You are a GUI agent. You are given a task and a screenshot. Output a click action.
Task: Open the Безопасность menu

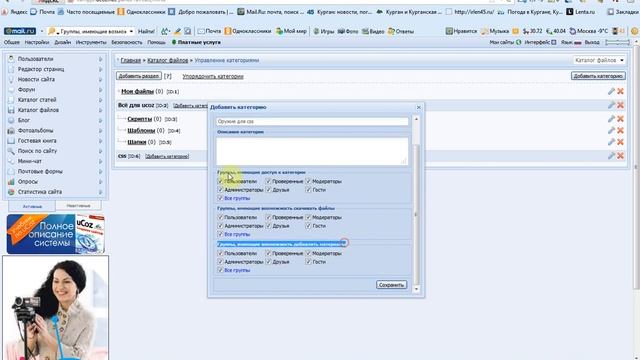pyautogui.click(x=127, y=42)
